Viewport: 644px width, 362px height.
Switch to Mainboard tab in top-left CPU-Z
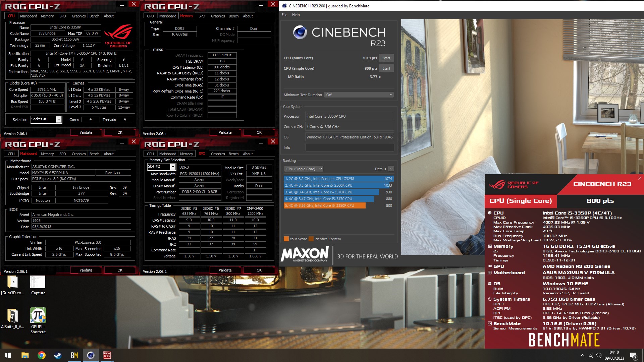29,16
